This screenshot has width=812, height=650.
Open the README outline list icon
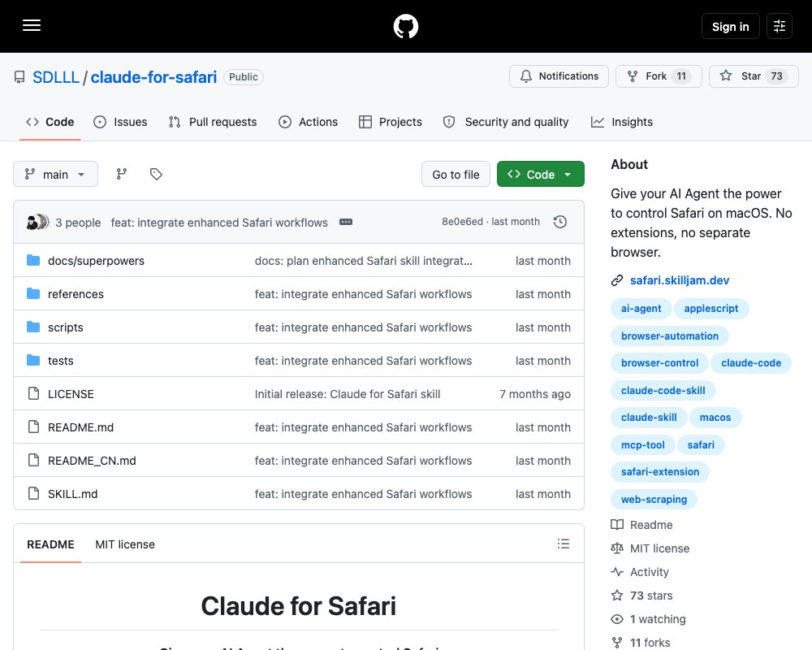pyautogui.click(x=564, y=544)
